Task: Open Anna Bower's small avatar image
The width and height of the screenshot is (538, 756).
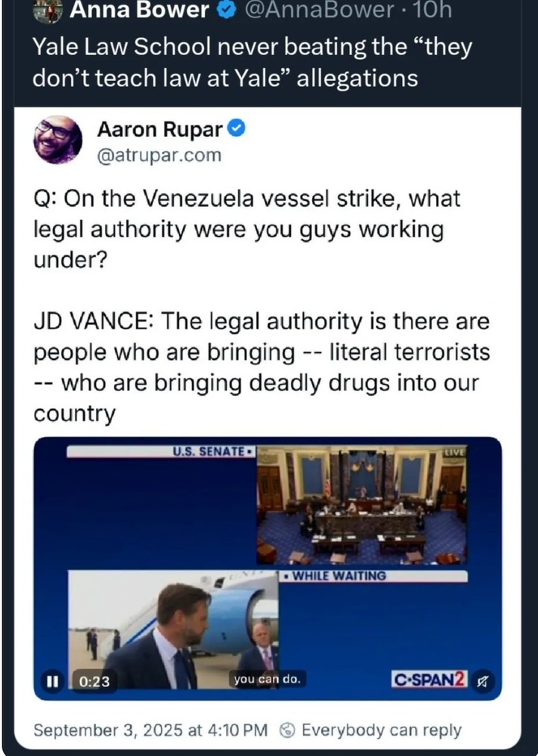Action: pos(48,11)
